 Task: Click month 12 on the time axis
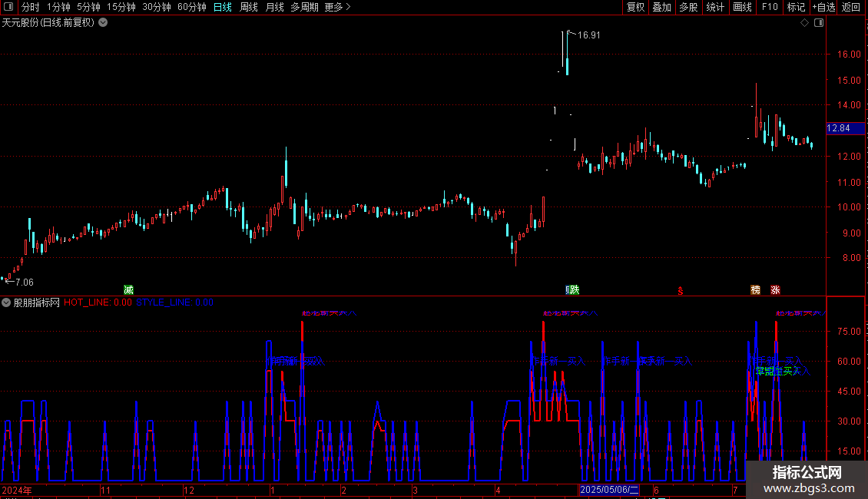[x=189, y=490]
